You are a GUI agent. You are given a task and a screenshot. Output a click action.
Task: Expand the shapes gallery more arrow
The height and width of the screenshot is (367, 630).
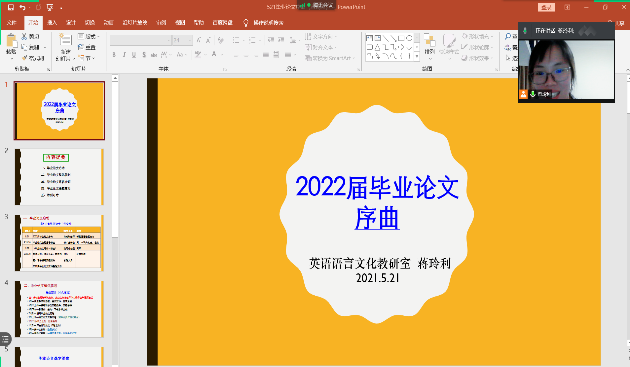tap(417, 57)
